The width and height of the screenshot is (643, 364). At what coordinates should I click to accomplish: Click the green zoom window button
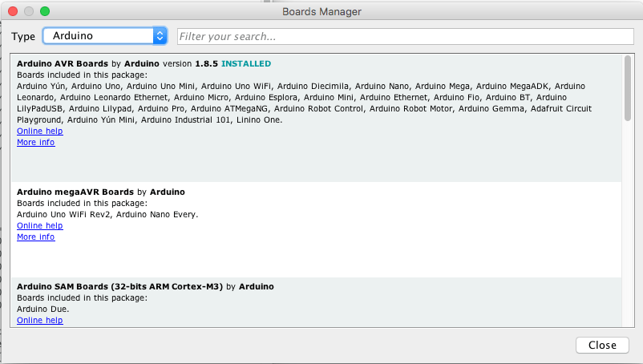point(45,11)
